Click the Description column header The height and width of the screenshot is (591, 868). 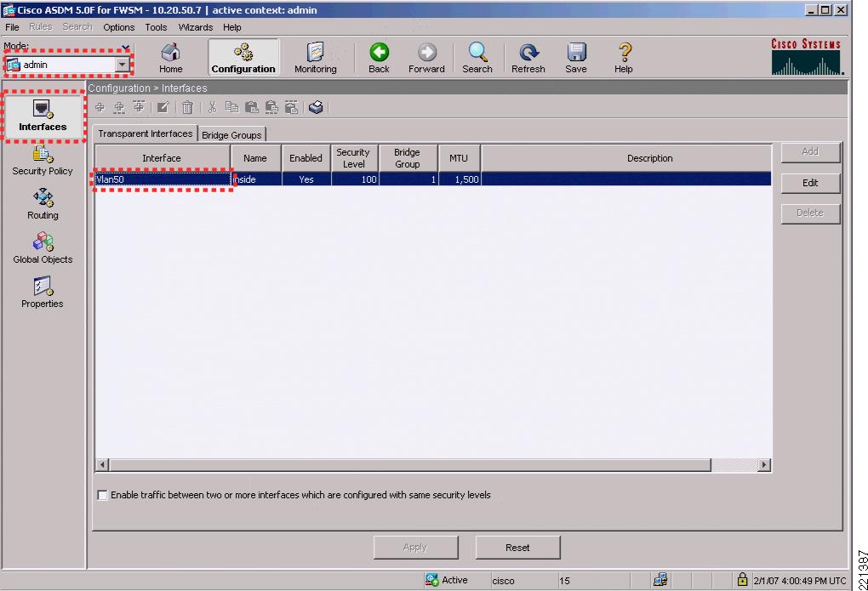pyautogui.click(x=626, y=158)
